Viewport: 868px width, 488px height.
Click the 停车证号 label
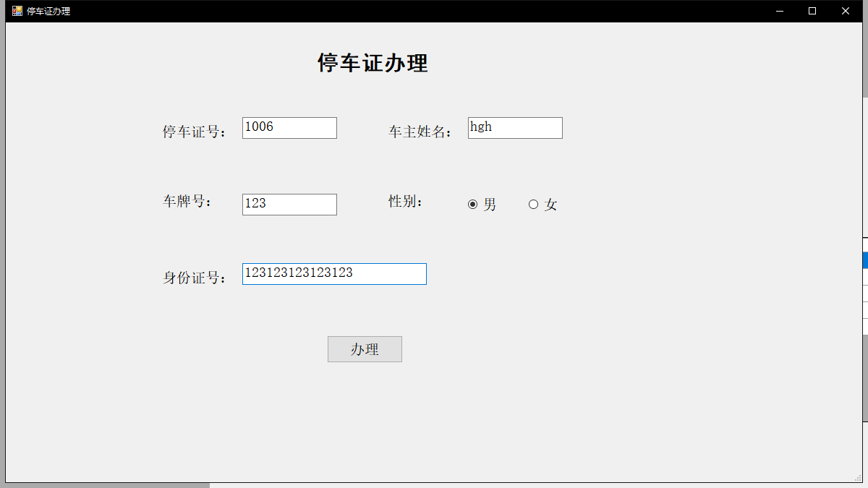click(195, 132)
